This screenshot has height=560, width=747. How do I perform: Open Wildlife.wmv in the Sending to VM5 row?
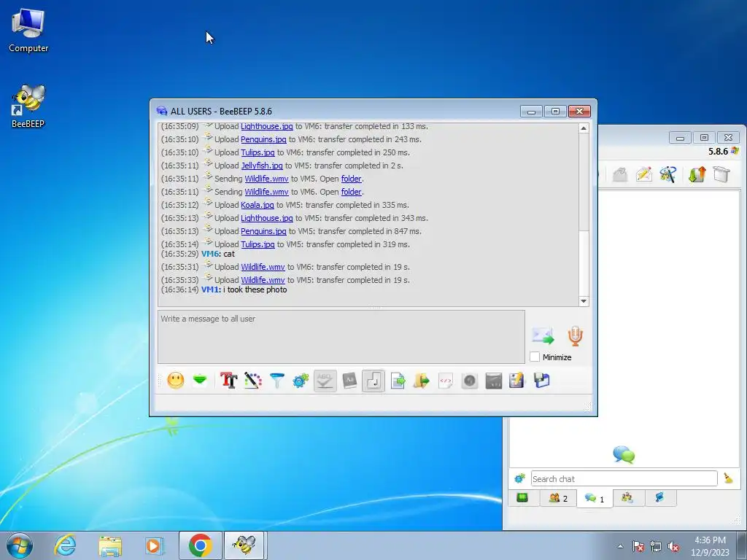point(266,179)
